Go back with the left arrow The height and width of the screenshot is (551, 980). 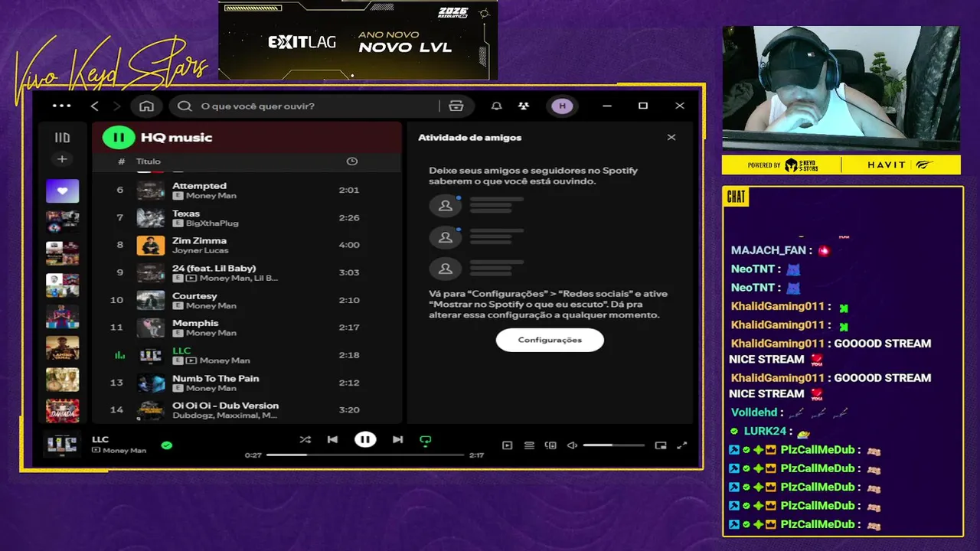[x=95, y=106]
